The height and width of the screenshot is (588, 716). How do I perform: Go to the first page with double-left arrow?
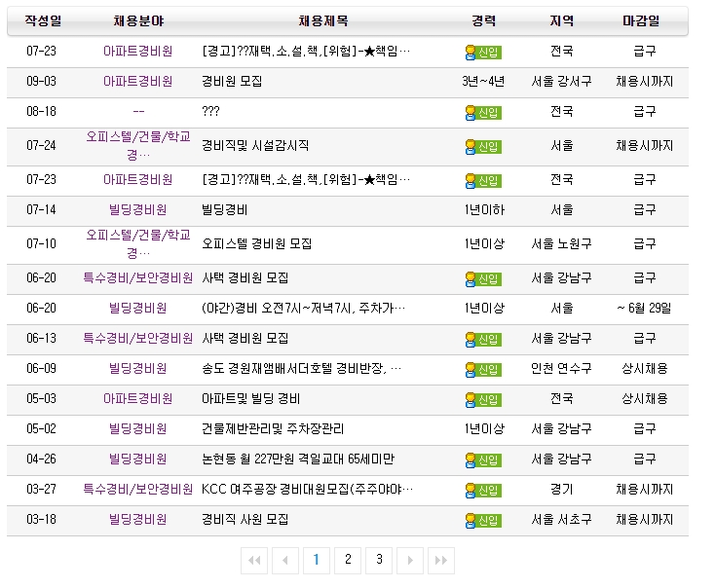click(x=254, y=560)
